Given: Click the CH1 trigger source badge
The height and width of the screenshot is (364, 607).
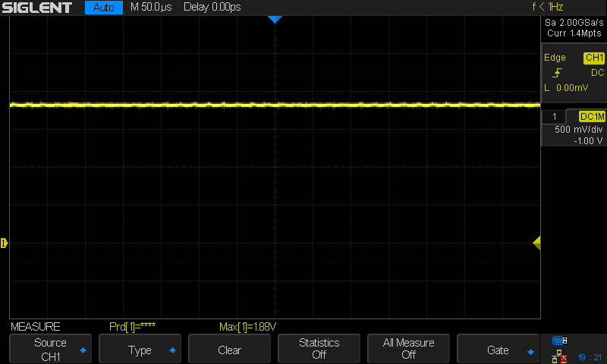Looking at the screenshot, I should [x=594, y=58].
